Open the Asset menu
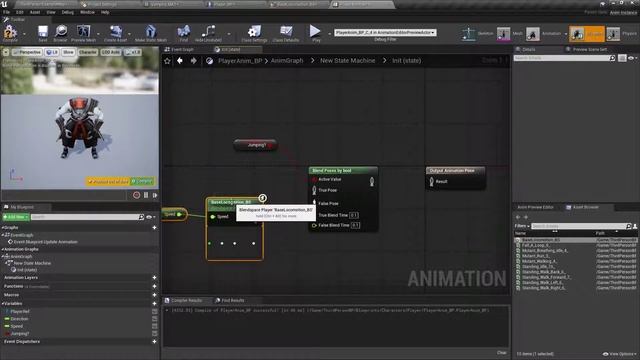Viewport: 640px width, 360px height. coord(35,12)
